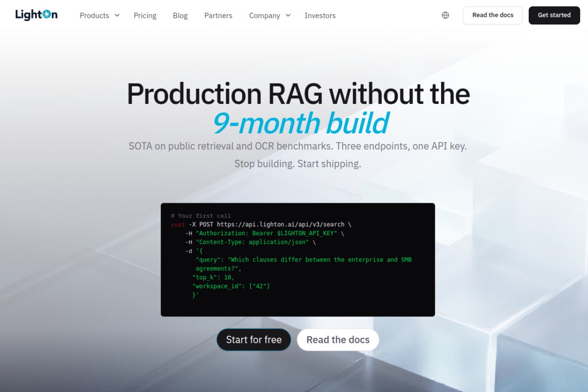Expand the Products dropdown menu
Screen dimensions: 588x392
pyautogui.click(x=100, y=15)
